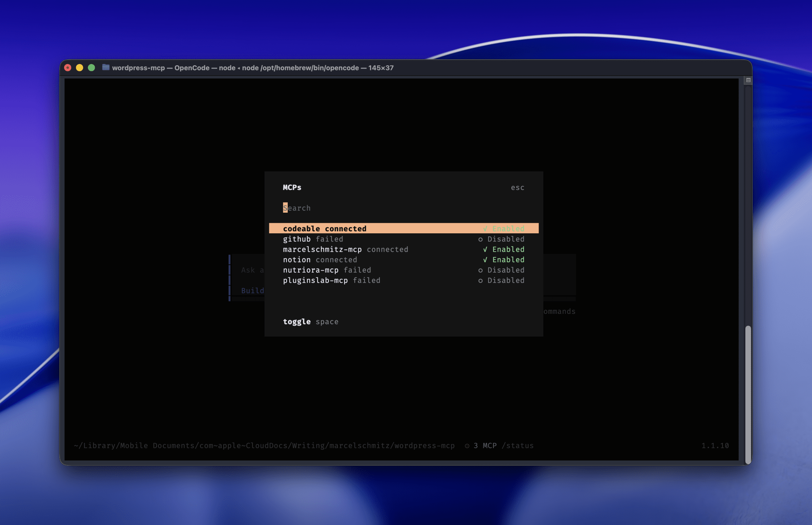Image resolution: width=812 pixels, height=525 pixels.
Task: Click the yellow minimize window button
Action: tap(80, 68)
